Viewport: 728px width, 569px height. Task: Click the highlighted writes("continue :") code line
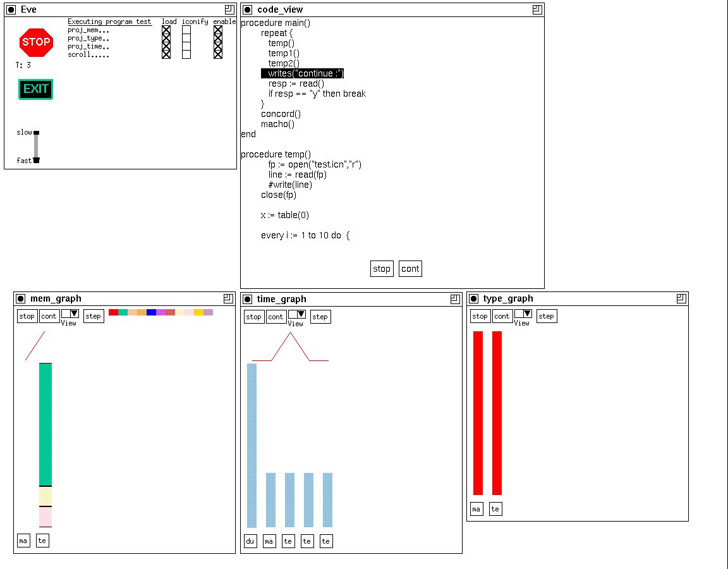pyautogui.click(x=302, y=73)
